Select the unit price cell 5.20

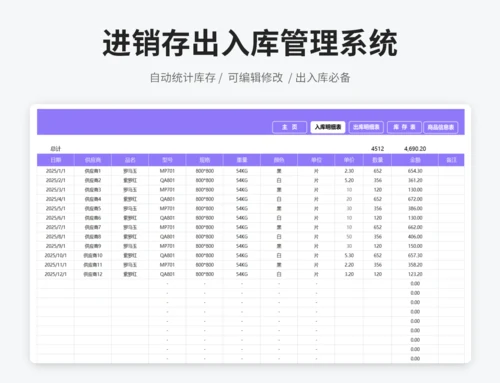[x=349, y=180]
